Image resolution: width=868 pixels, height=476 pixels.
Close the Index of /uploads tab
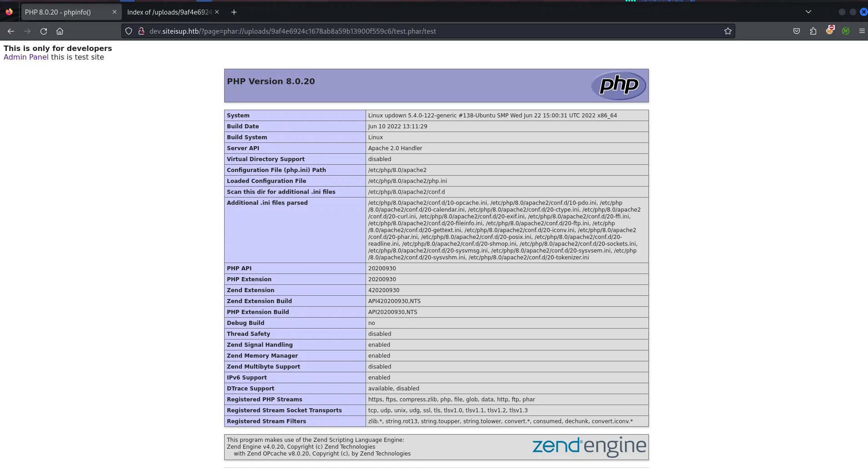coord(217,12)
